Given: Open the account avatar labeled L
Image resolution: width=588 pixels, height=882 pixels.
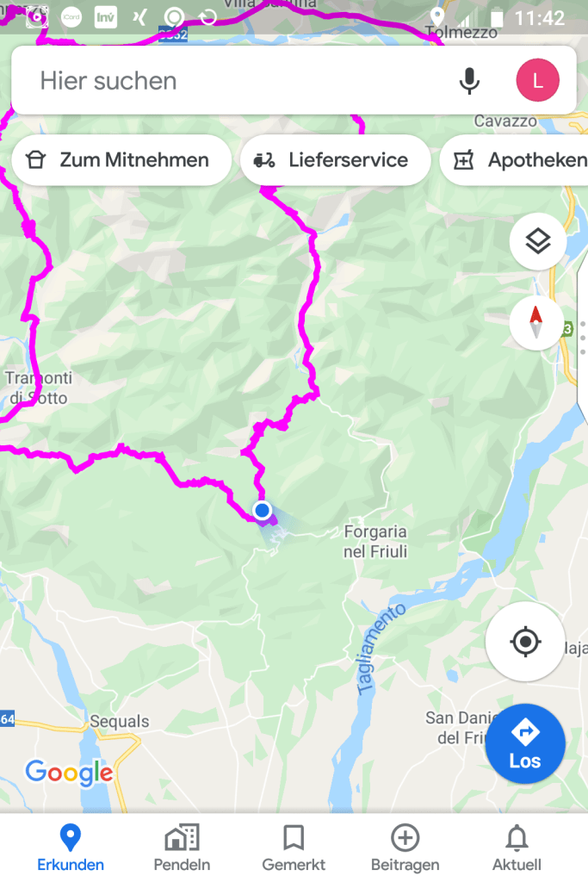Looking at the screenshot, I should coord(537,80).
